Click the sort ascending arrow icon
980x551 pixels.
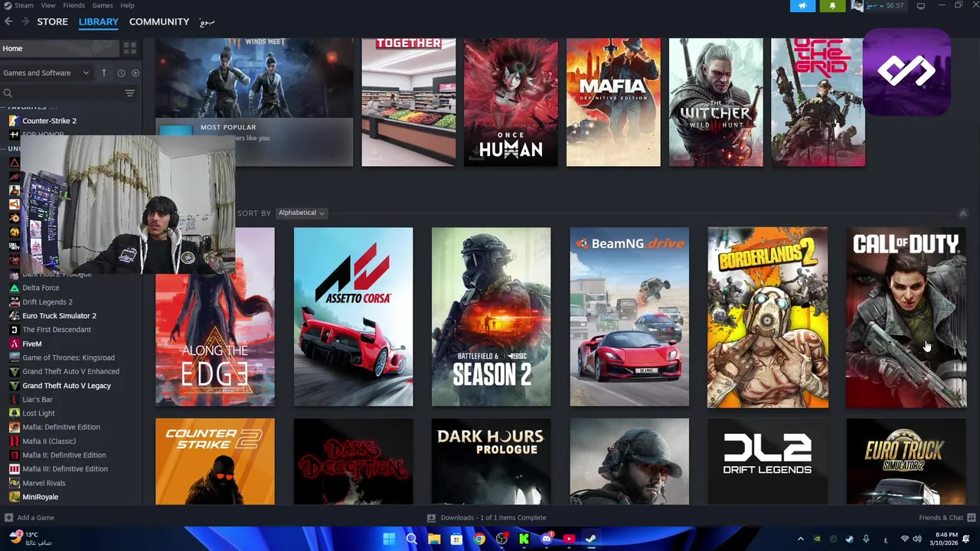coord(104,73)
